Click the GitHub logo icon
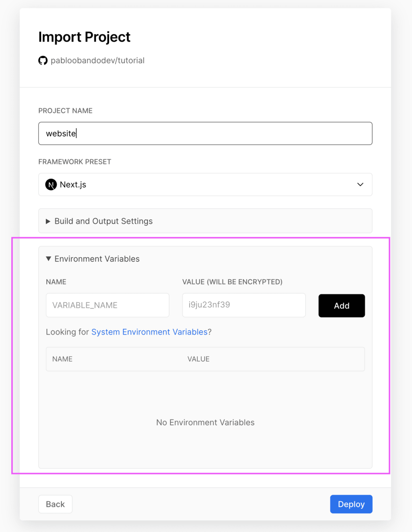The height and width of the screenshot is (532, 412). [43, 60]
